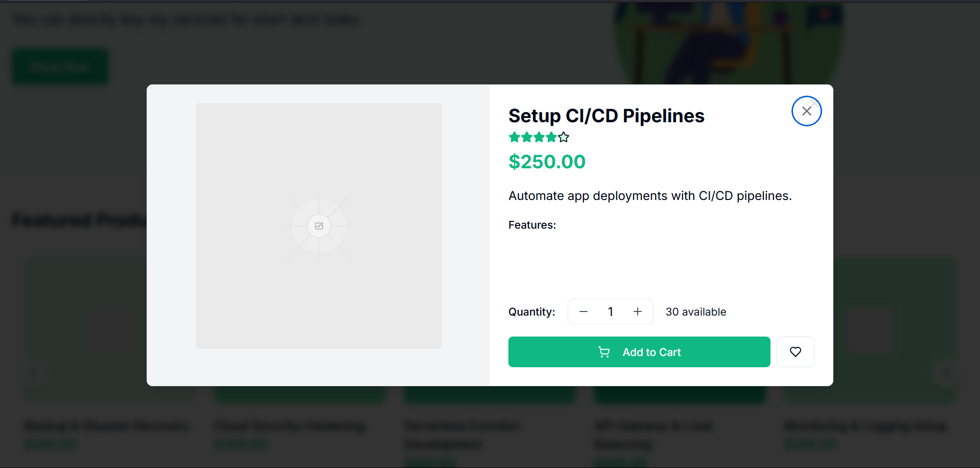The image size is (980, 468).
Task: Click the $250.00 price text
Action: point(547,162)
